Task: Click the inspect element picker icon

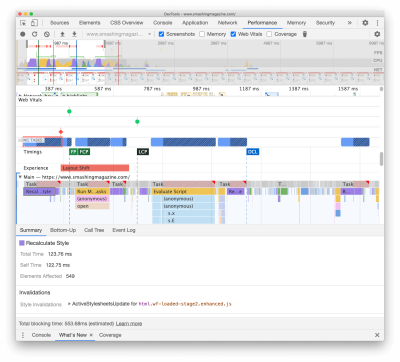Action: pos(23,23)
